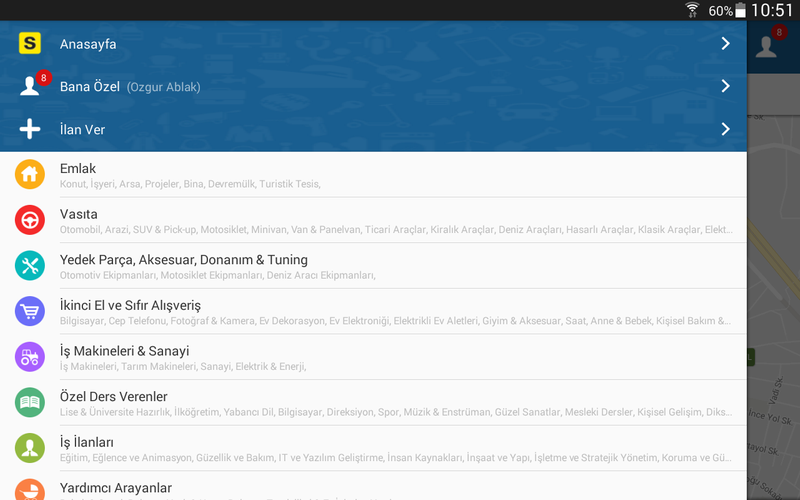
Task: Tap the purple İş Makineleri tractor icon
Action: tap(30, 357)
